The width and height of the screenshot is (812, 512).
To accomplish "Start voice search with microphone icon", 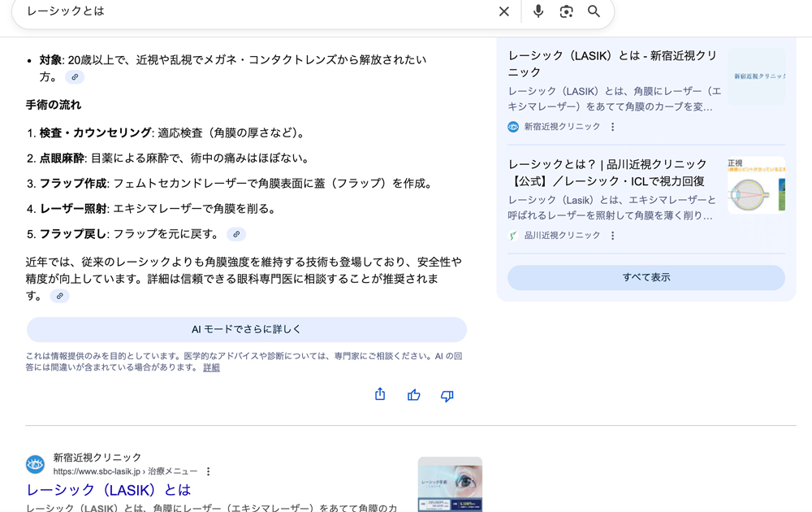I will pos(538,11).
